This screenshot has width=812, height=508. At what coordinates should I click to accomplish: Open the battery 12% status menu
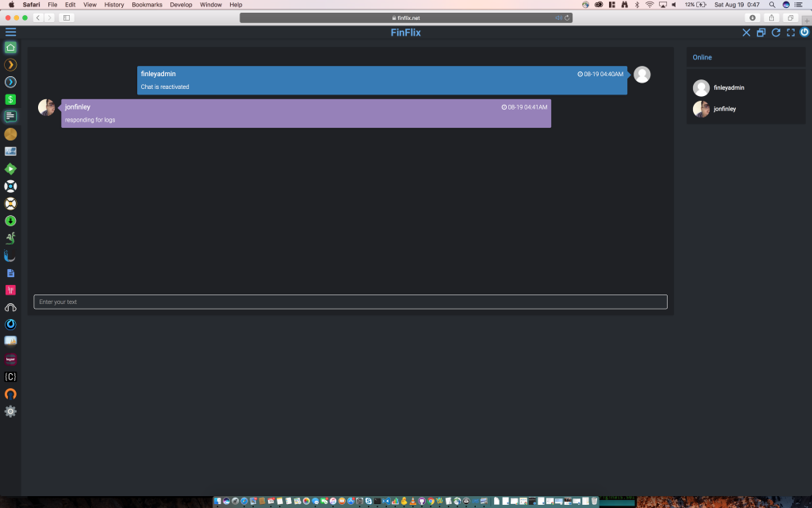(695, 5)
